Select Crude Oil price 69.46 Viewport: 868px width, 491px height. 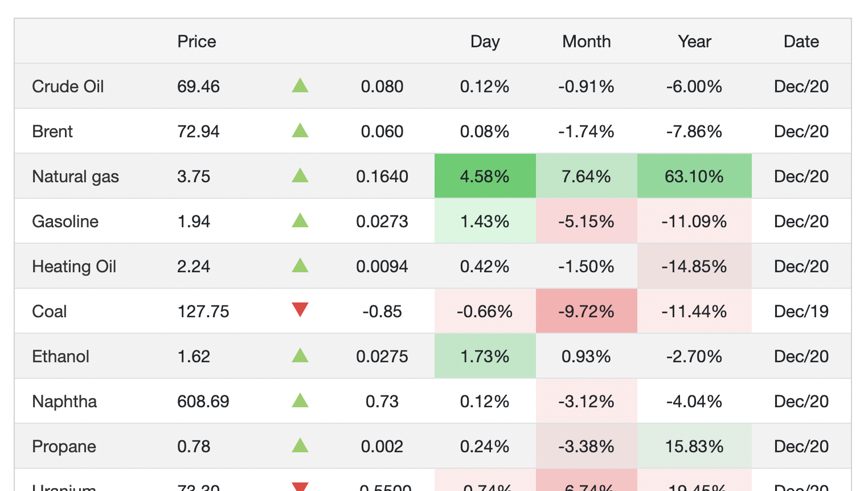[x=198, y=87]
